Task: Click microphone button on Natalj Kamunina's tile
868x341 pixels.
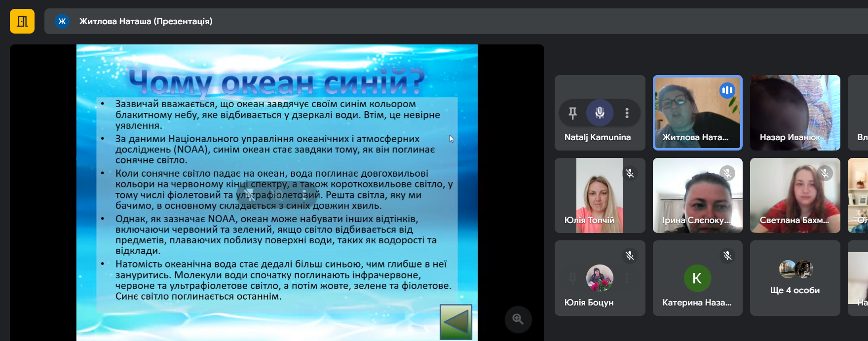Action: pyautogui.click(x=600, y=113)
